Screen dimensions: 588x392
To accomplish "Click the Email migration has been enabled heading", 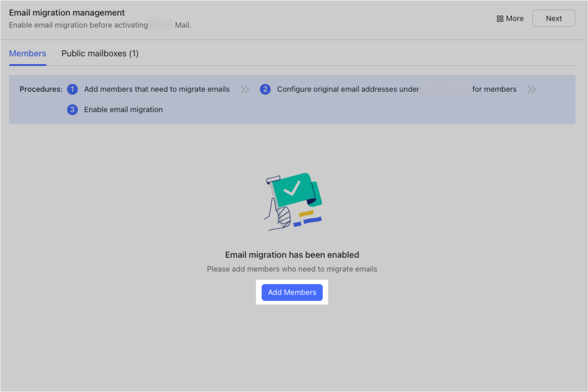I will [292, 254].
